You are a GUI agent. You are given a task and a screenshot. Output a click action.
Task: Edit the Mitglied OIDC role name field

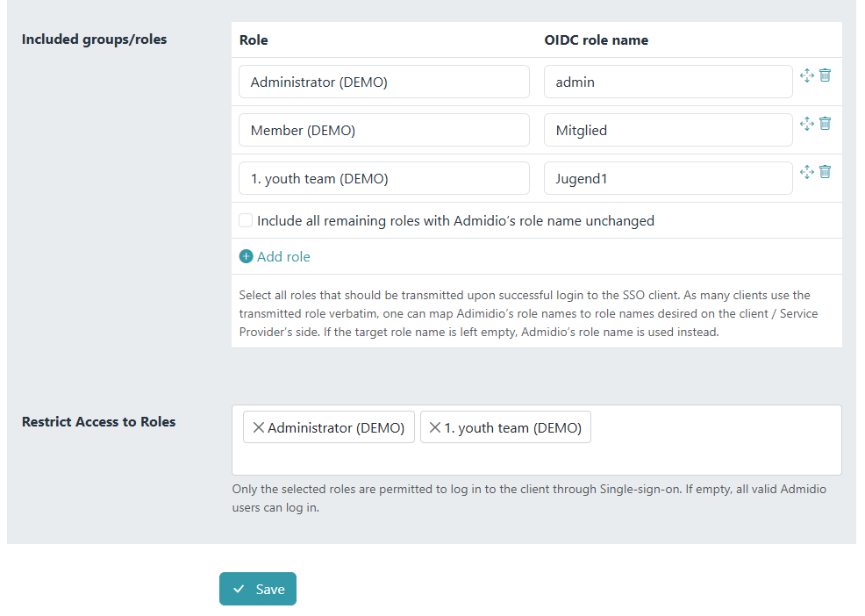click(x=668, y=130)
